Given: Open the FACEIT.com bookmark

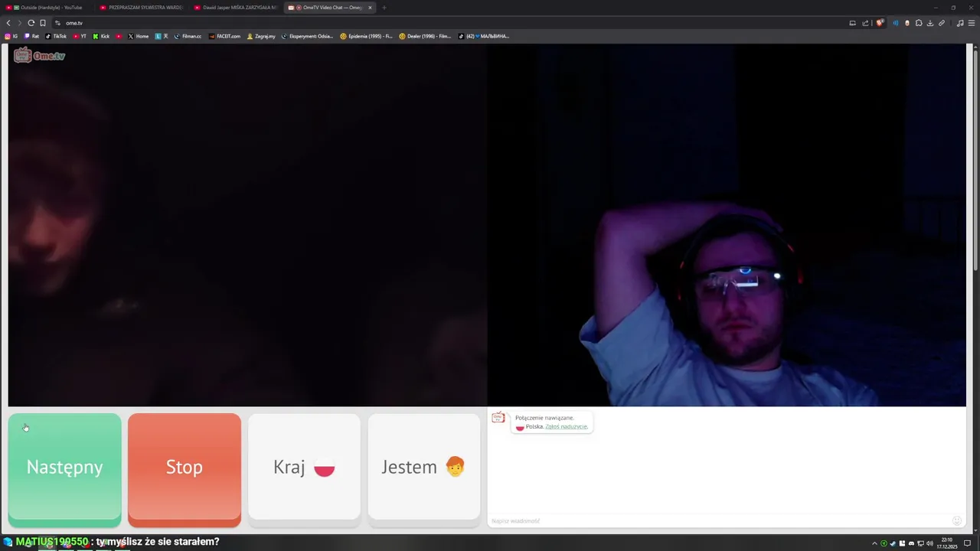Looking at the screenshot, I should coord(224,36).
